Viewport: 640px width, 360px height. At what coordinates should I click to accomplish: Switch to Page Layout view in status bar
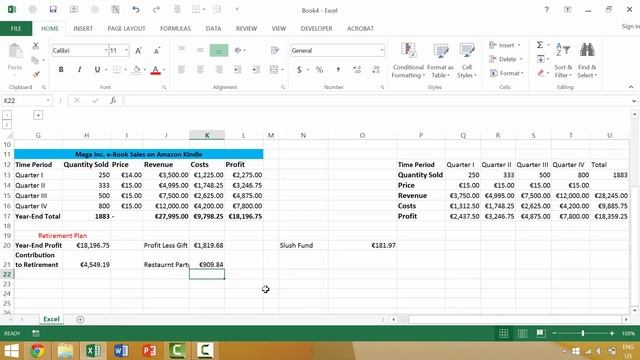pos(522,334)
